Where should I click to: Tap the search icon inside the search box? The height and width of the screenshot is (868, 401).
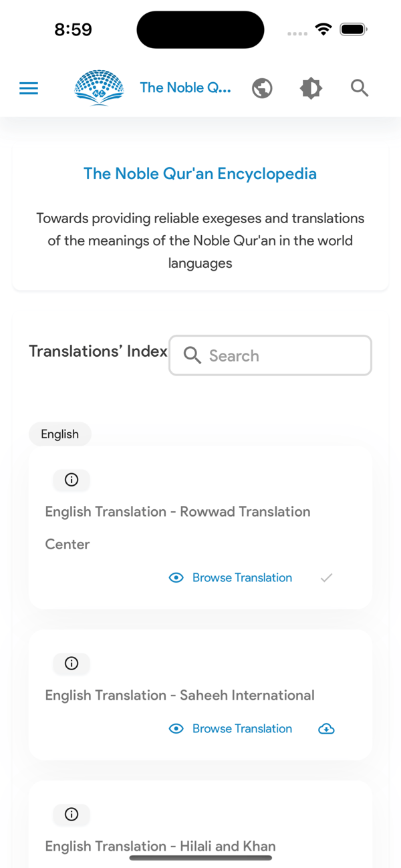click(x=192, y=355)
